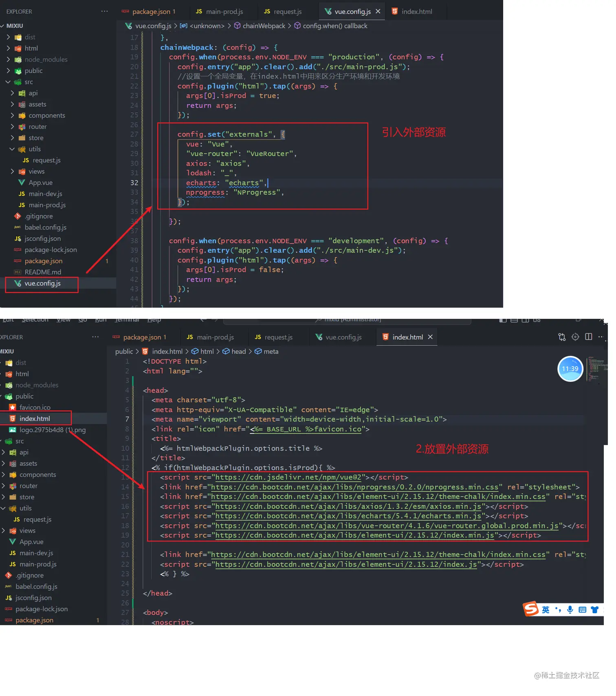Click App.vue Vue icon in top explorer

[22, 183]
